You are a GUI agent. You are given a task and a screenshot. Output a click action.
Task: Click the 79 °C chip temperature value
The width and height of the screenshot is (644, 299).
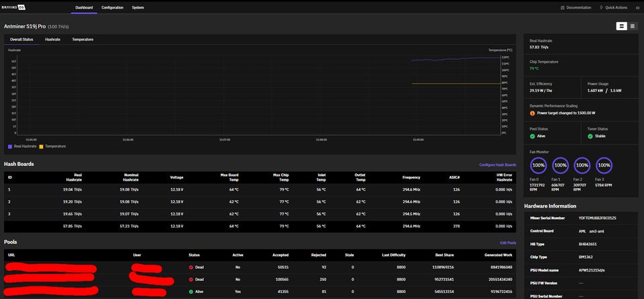click(x=534, y=69)
